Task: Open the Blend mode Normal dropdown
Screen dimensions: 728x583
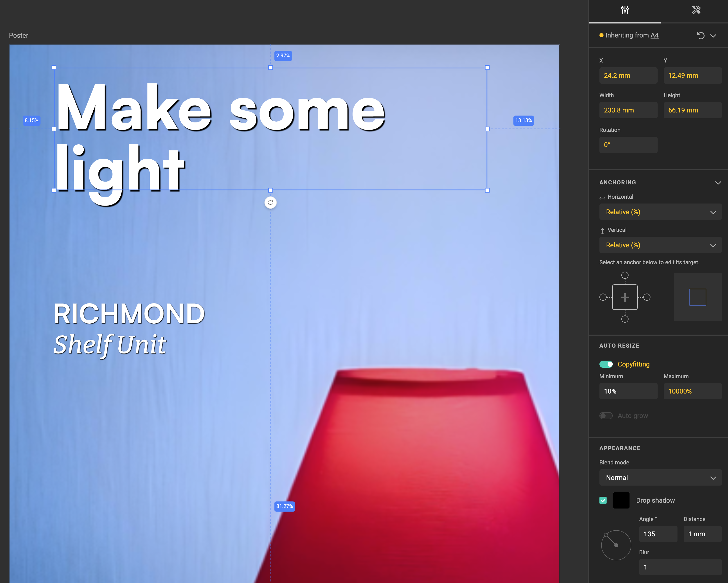Action: [x=660, y=478]
